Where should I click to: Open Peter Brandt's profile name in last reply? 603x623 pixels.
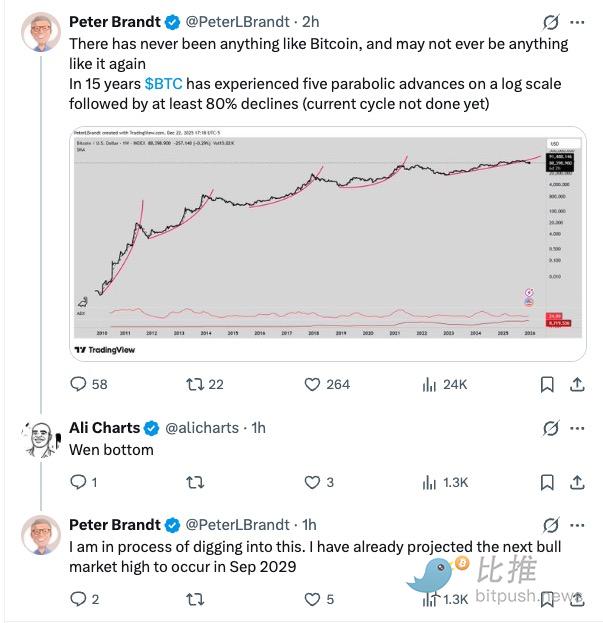point(114,525)
